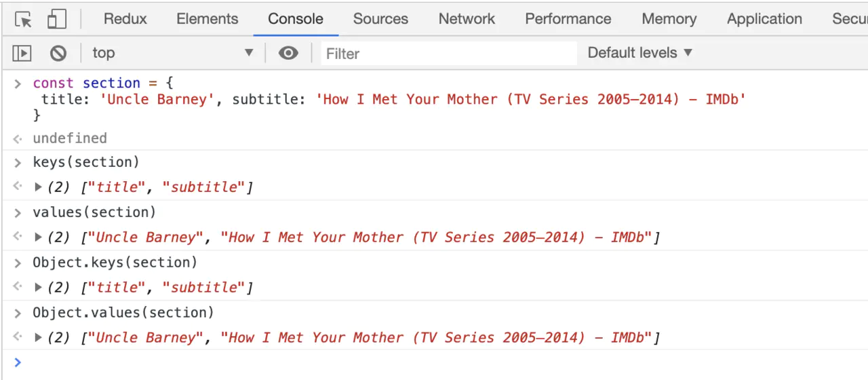Viewport: 868px width, 380px height.
Task: Toggle the live expression eye icon
Action: coord(288,53)
